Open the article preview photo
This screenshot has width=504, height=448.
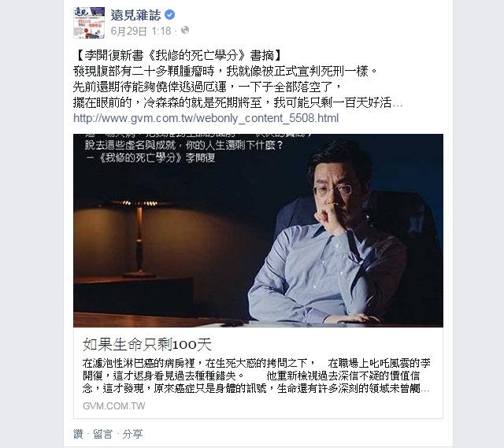pos(258,231)
